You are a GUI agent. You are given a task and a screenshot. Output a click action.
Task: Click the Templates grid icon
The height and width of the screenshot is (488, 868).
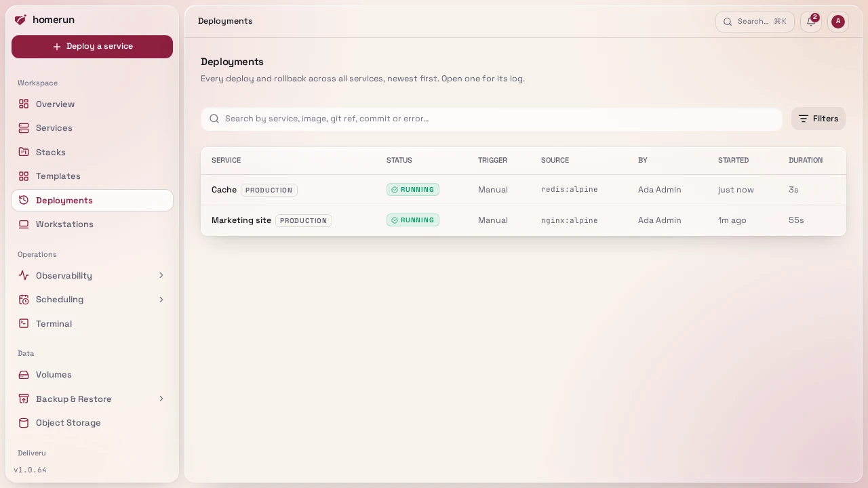24,176
